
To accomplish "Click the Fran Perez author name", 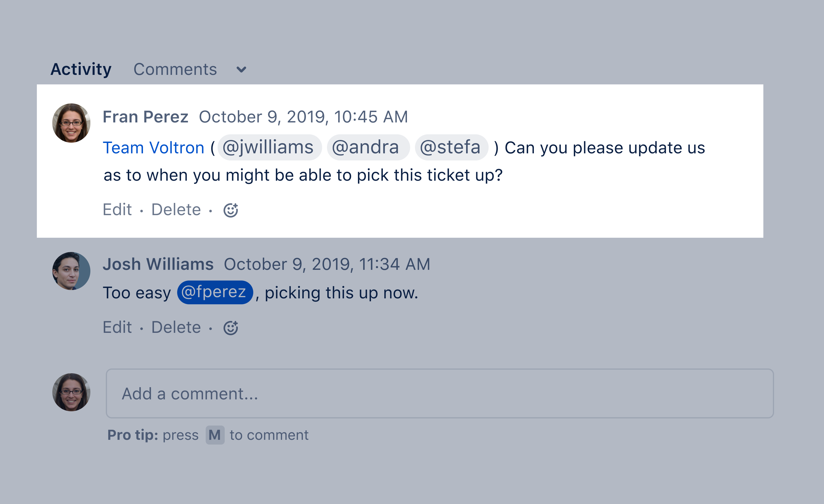I will (145, 117).
